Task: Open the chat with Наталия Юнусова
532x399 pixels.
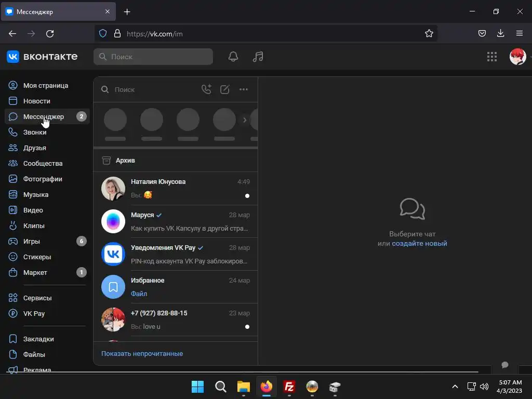Action: tap(176, 188)
